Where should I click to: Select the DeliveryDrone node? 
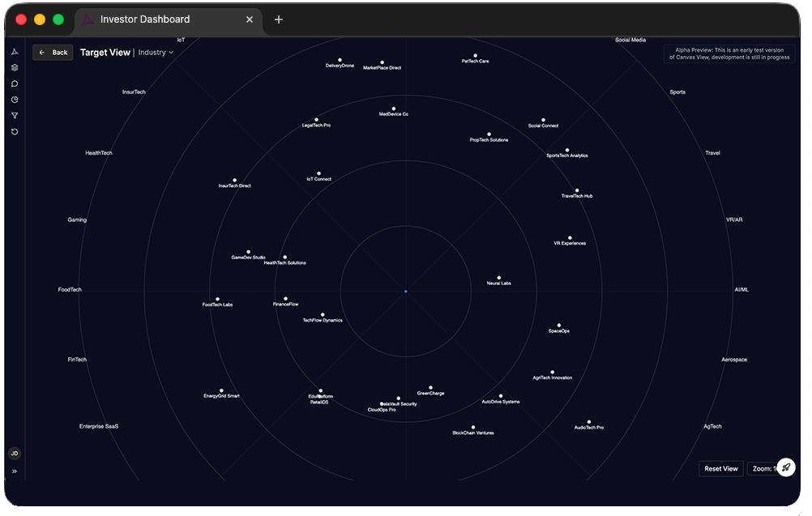[340, 60]
